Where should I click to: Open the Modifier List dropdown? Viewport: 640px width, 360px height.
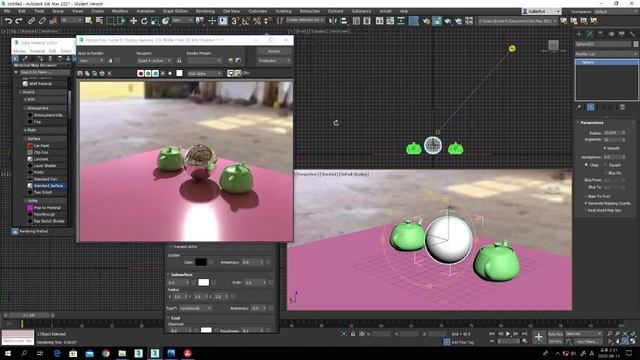coord(606,54)
